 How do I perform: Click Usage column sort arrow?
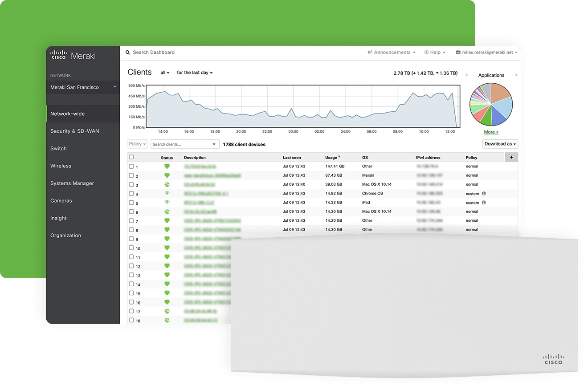coord(339,157)
